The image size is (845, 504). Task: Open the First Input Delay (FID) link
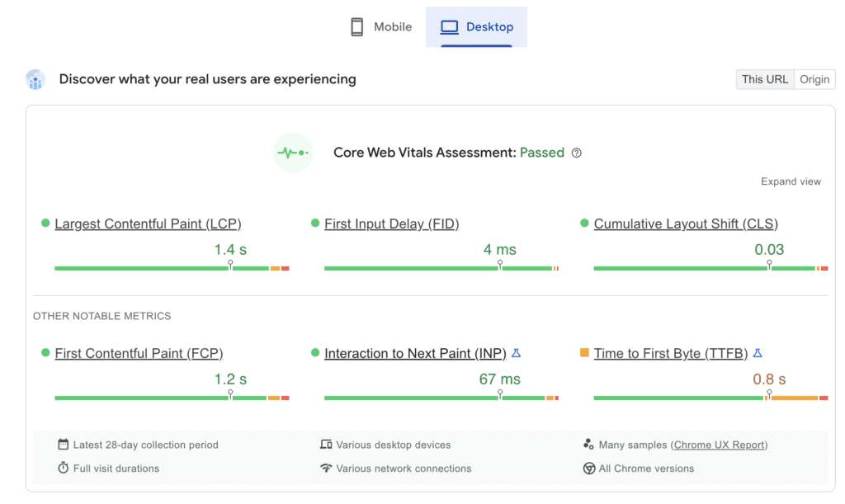pos(391,224)
